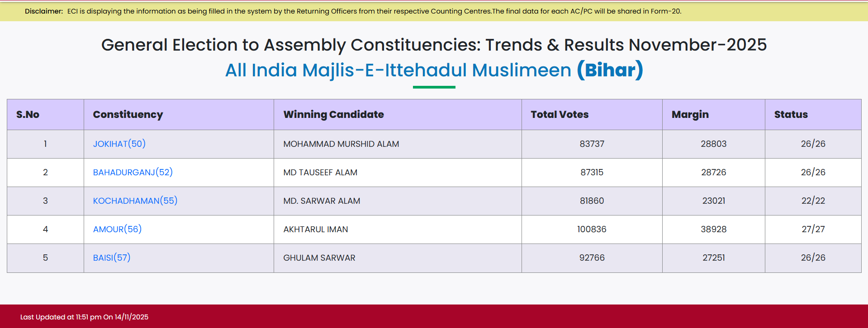
Task: Click the S.No column header
Action: pos(28,115)
